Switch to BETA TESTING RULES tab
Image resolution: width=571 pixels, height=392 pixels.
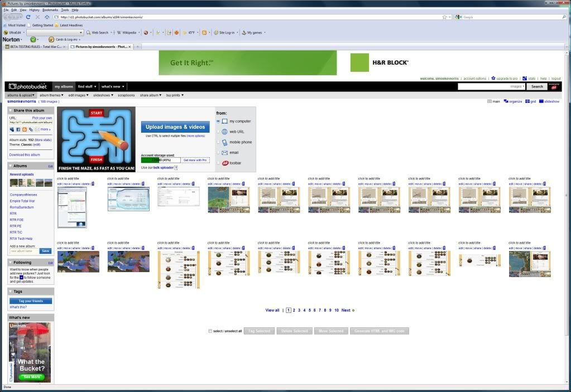click(35, 46)
